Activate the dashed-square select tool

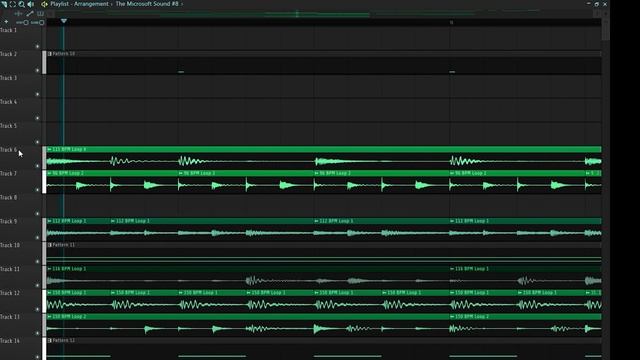tap(13, 4)
